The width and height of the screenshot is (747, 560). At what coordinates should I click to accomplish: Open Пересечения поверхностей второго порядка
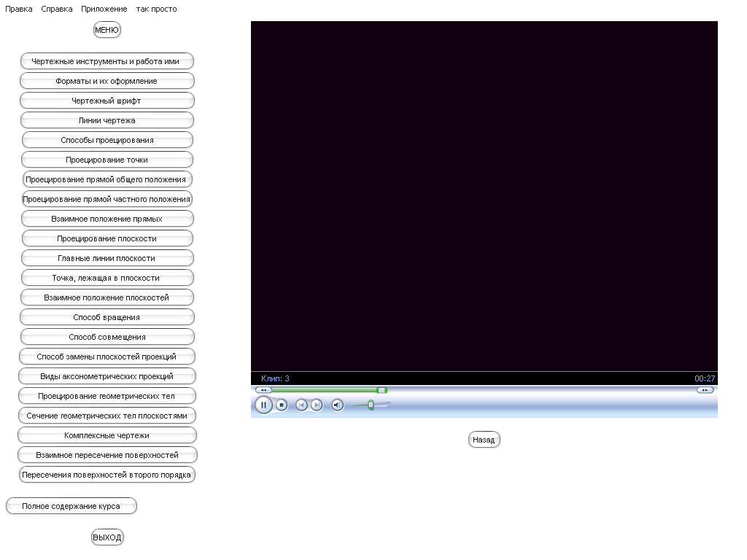(107, 475)
